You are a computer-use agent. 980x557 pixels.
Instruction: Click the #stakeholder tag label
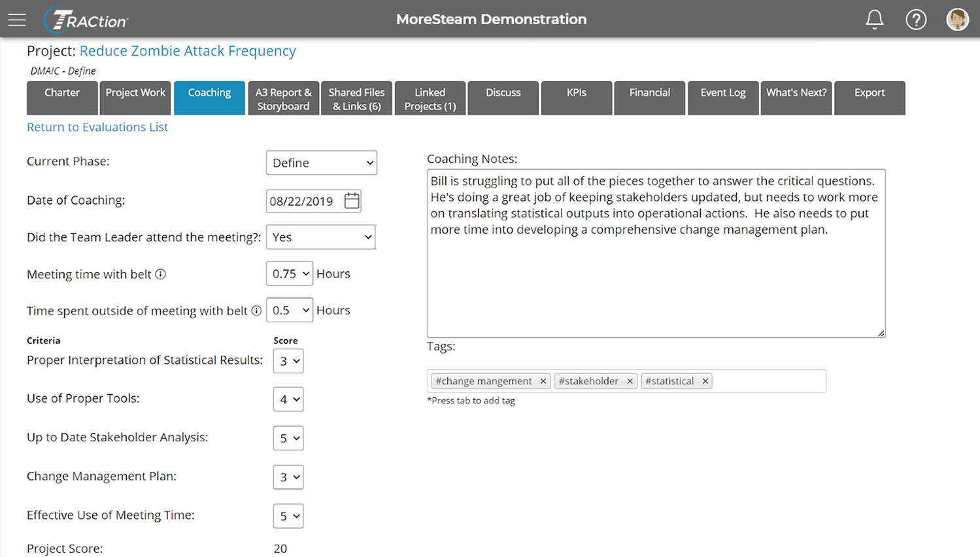point(588,381)
